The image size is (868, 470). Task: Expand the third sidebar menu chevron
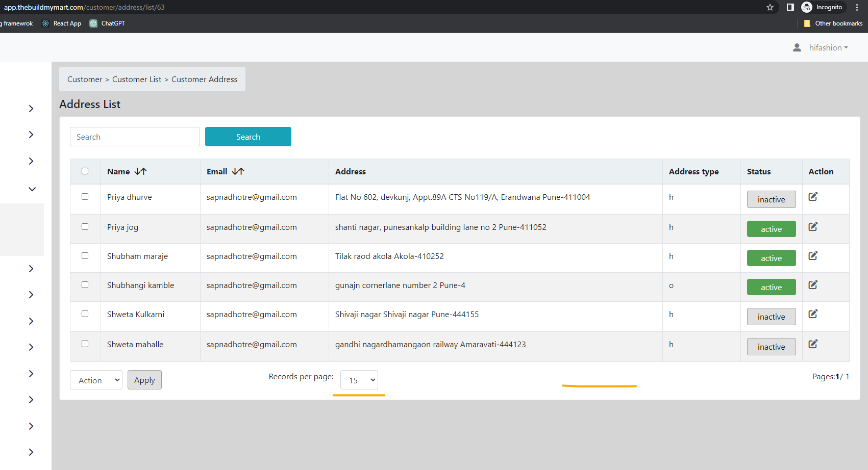(31, 161)
